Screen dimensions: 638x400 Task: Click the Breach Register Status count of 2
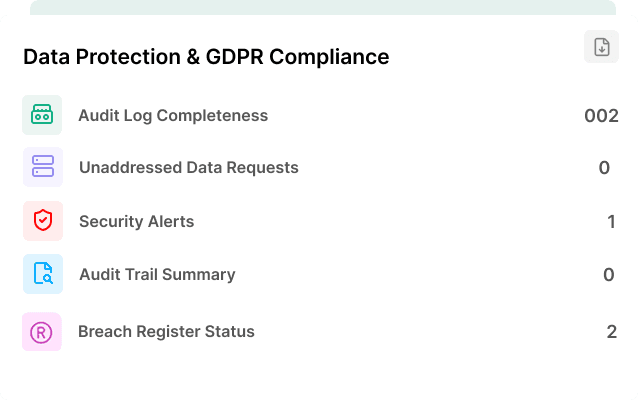pyautogui.click(x=612, y=332)
